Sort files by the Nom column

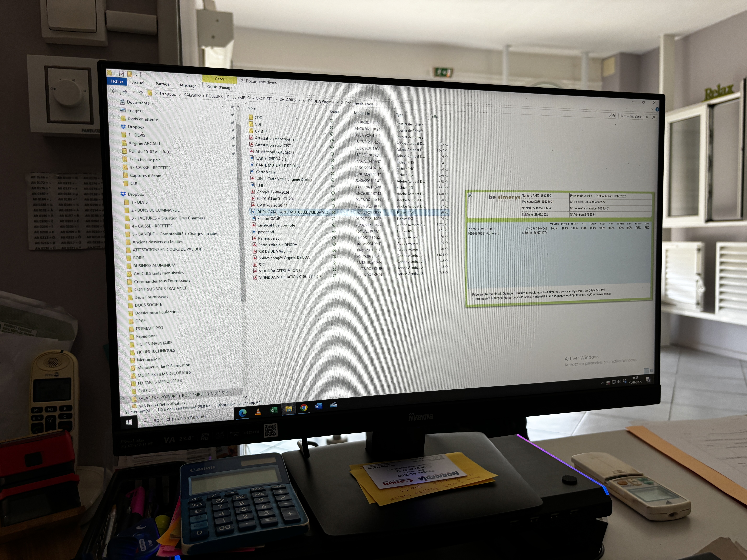pos(252,108)
